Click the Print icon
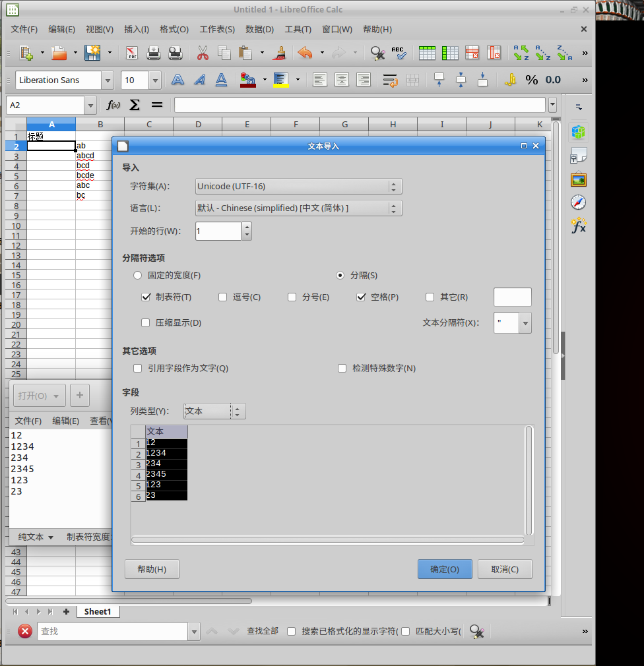Screen dimensions: 644x666 [x=154, y=53]
